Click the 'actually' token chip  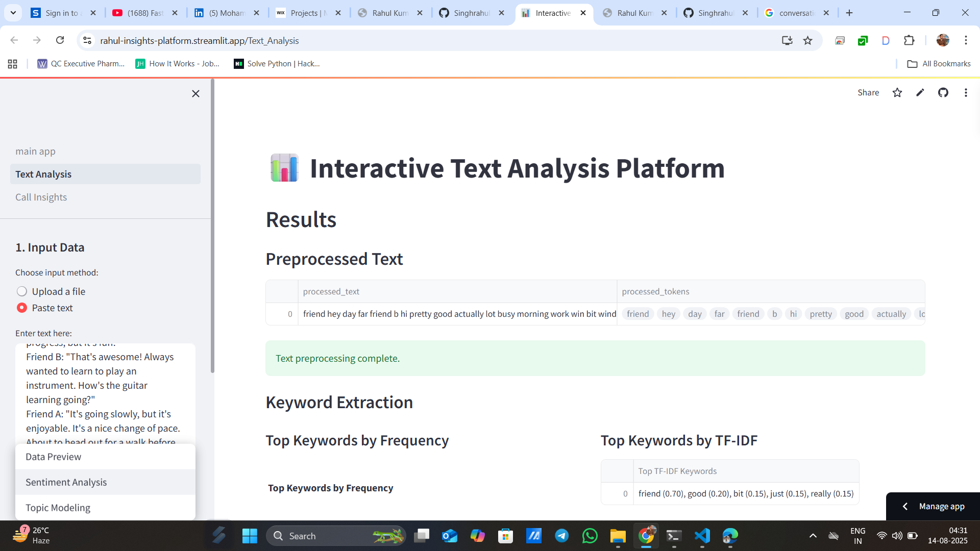point(891,314)
